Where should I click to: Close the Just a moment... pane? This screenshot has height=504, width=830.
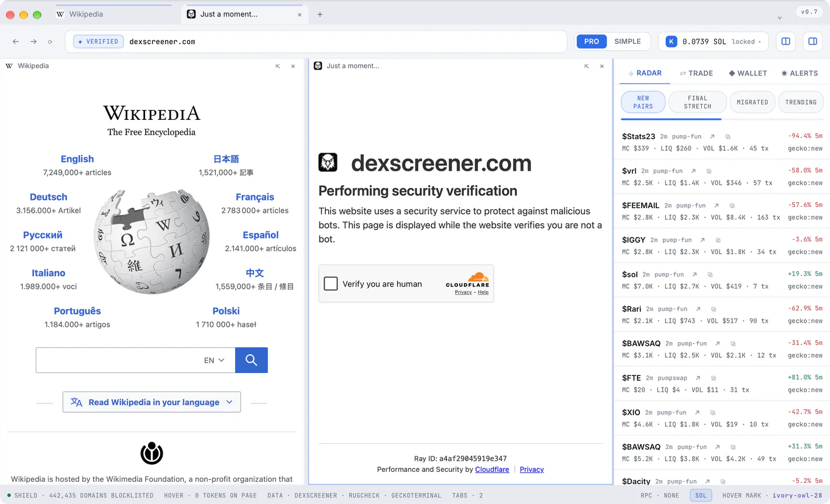(602, 66)
